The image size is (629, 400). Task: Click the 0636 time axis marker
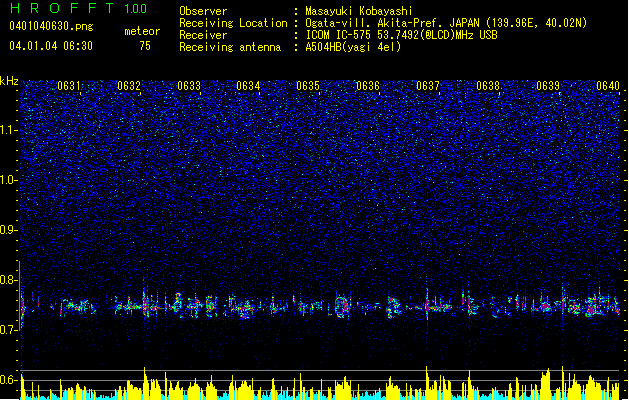(368, 86)
